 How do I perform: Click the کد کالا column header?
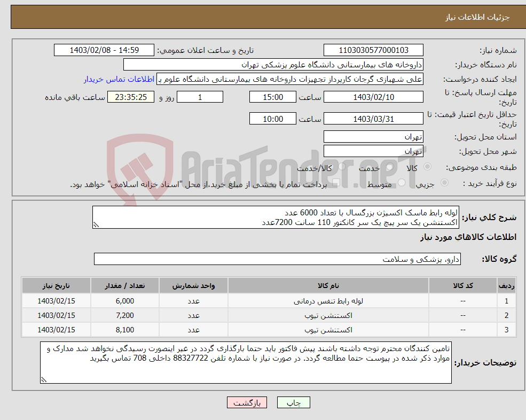463,285
